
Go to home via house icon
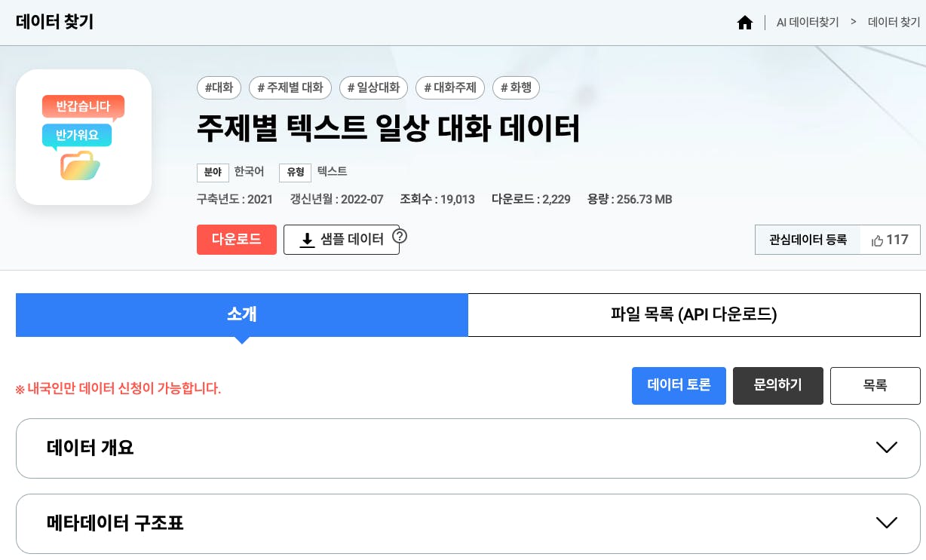tap(745, 23)
